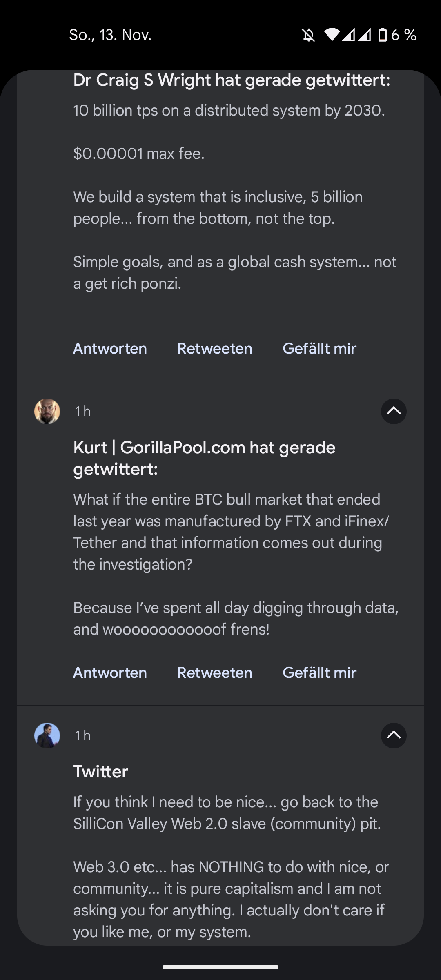This screenshot has height=980, width=441.
Task: Tap Antworten under Dr Craig S Wright's tweet
Action: click(x=110, y=349)
